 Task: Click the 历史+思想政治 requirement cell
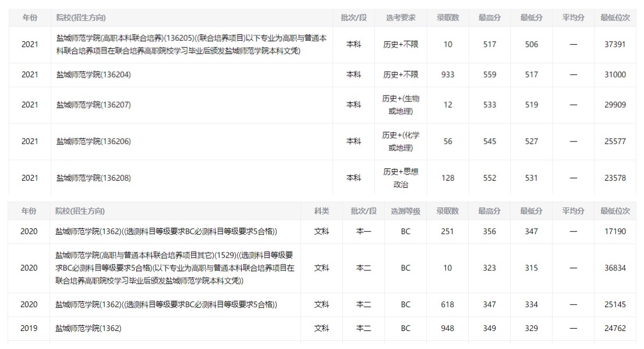click(401, 178)
